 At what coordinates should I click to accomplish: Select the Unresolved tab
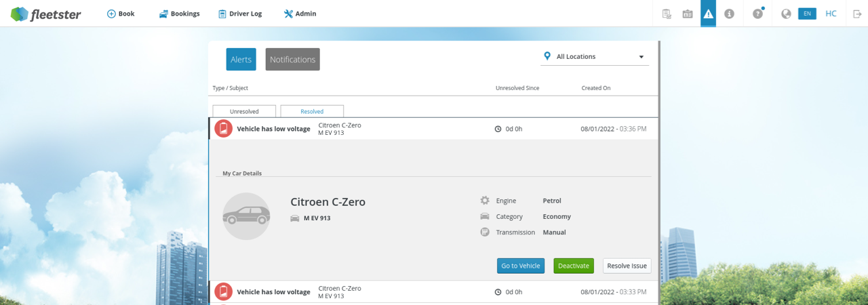[x=244, y=111]
